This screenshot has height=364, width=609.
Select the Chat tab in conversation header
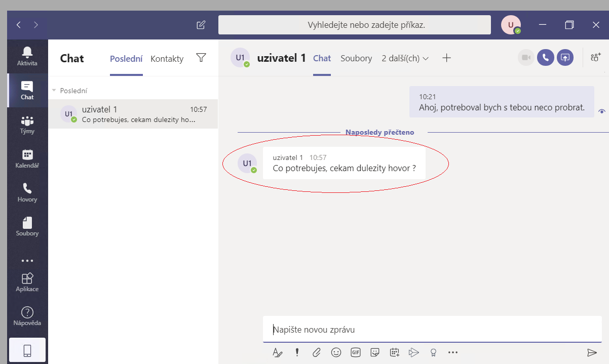tap(322, 58)
